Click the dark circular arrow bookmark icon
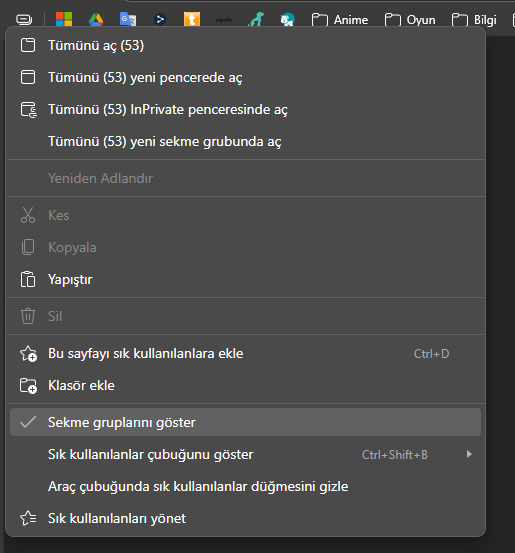Viewport: 515px width, 553px height. point(160,19)
